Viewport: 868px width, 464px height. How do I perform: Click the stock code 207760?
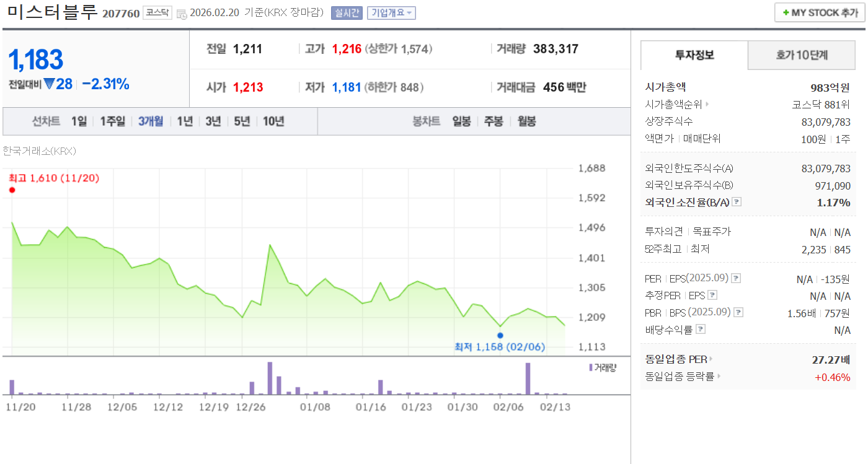click(x=121, y=13)
